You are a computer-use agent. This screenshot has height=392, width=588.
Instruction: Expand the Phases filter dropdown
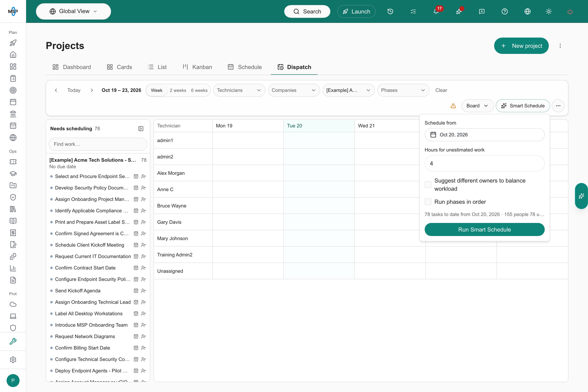click(403, 90)
